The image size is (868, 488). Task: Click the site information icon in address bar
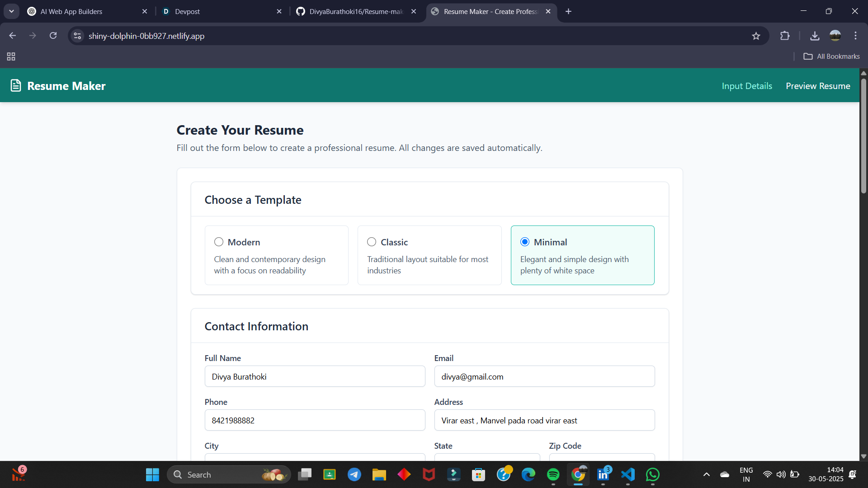pos(78,36)
